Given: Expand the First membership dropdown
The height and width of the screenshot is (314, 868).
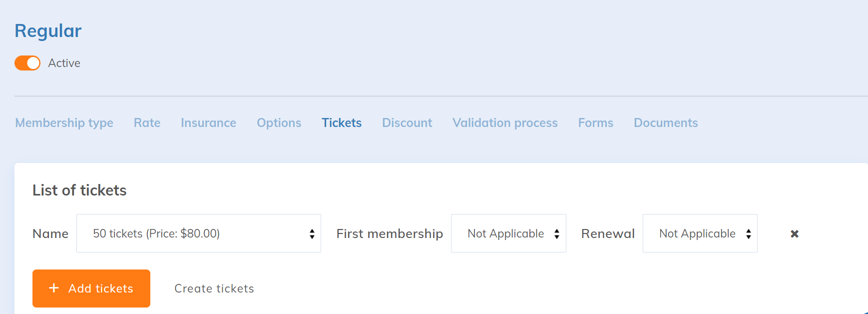Looking at the screenshot, I should pos(508,233).
